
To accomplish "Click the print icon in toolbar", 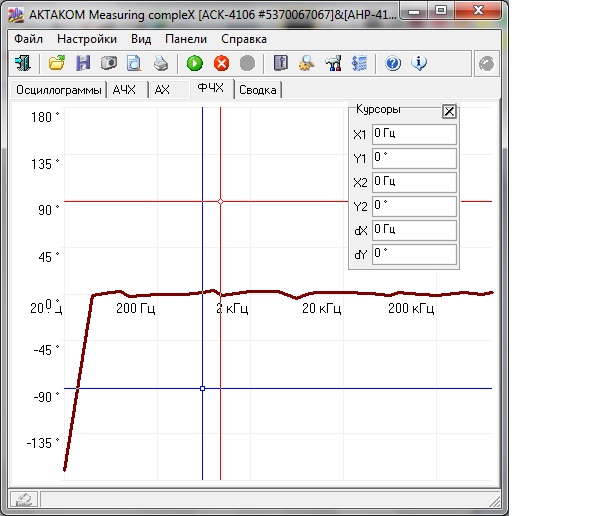I will click(x=161, y=63).
